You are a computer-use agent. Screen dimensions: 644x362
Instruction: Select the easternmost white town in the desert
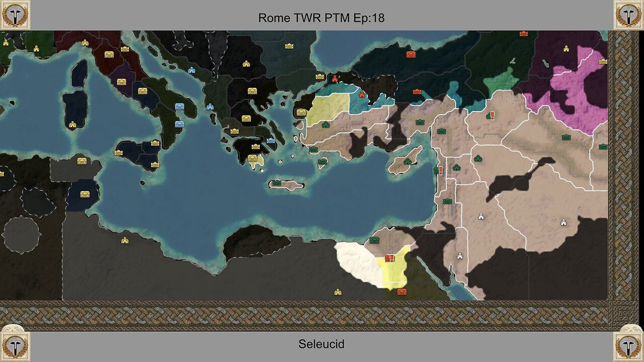coord(563,222)
